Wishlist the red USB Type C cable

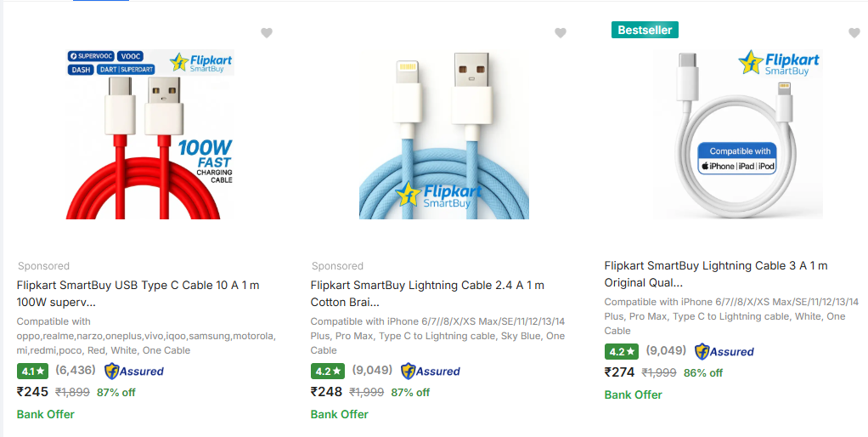[x=267, y=33]
